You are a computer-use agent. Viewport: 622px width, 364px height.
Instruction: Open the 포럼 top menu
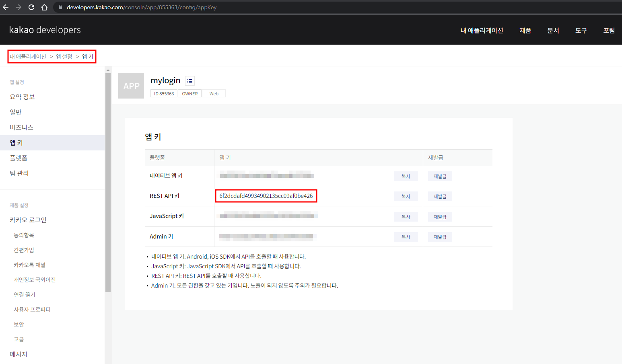point(609,31)
